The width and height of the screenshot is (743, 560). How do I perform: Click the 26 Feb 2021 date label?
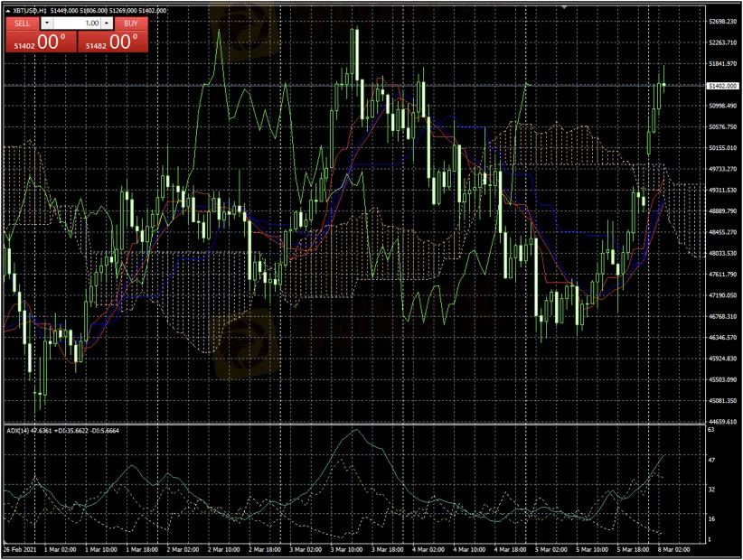pyautogui.click(x=20, y=549)
